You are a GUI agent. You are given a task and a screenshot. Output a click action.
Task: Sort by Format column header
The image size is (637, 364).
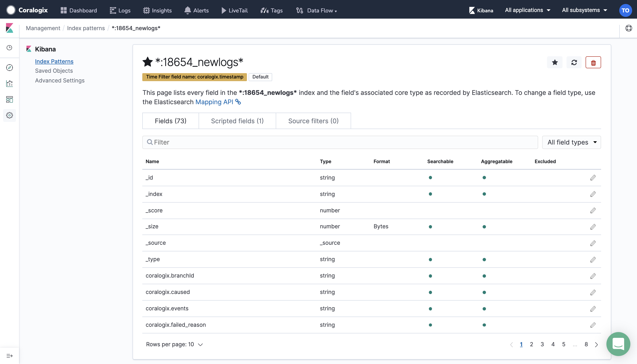pos(382,162)
